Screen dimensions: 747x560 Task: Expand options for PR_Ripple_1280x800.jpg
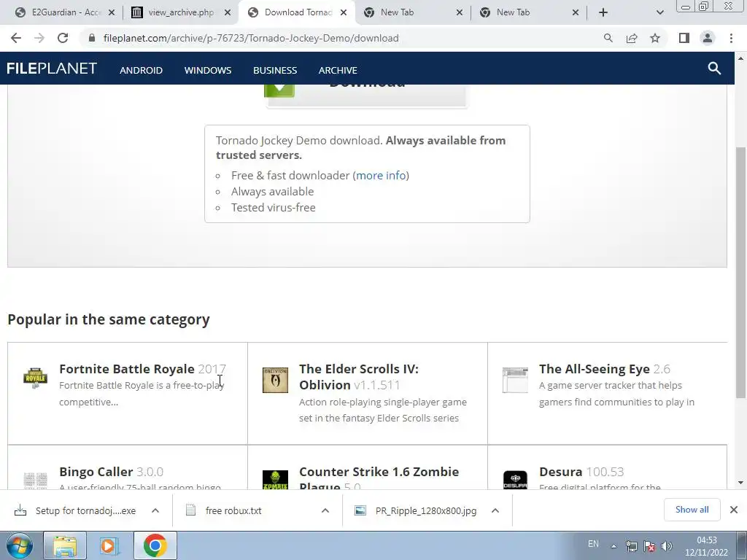tap(495, 510)
